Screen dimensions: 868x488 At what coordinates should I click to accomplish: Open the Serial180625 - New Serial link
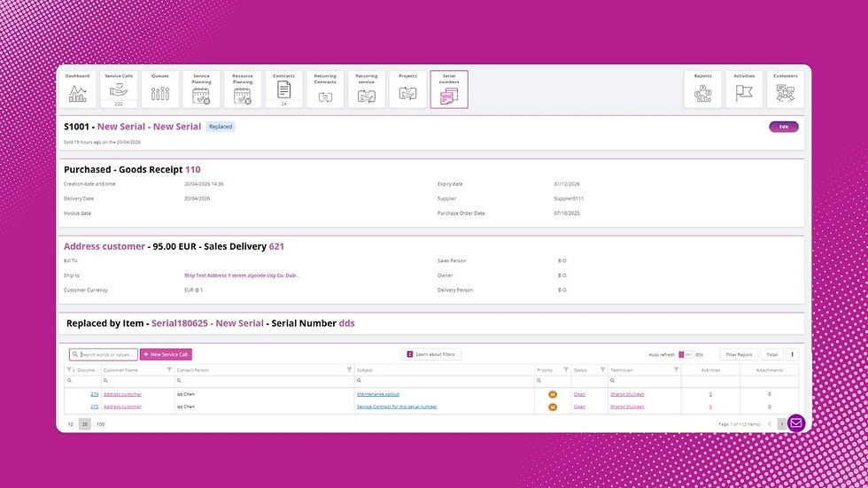207,323
